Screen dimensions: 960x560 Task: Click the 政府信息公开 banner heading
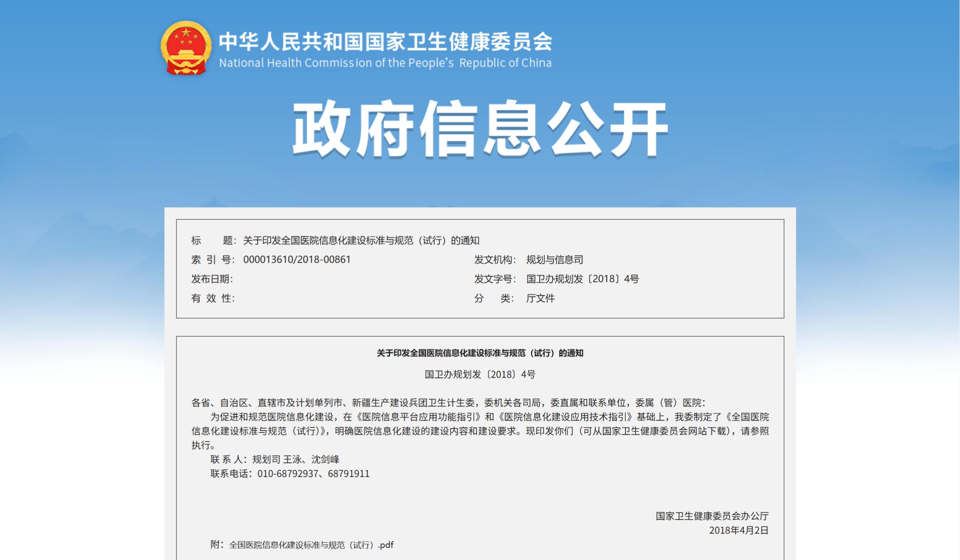[480, 129]
